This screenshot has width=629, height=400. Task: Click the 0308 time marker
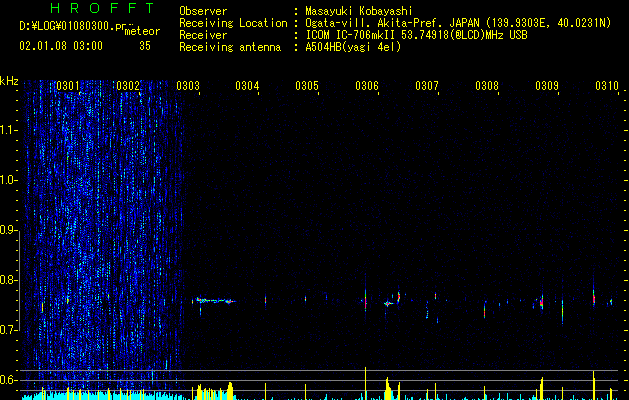point(487,86)
